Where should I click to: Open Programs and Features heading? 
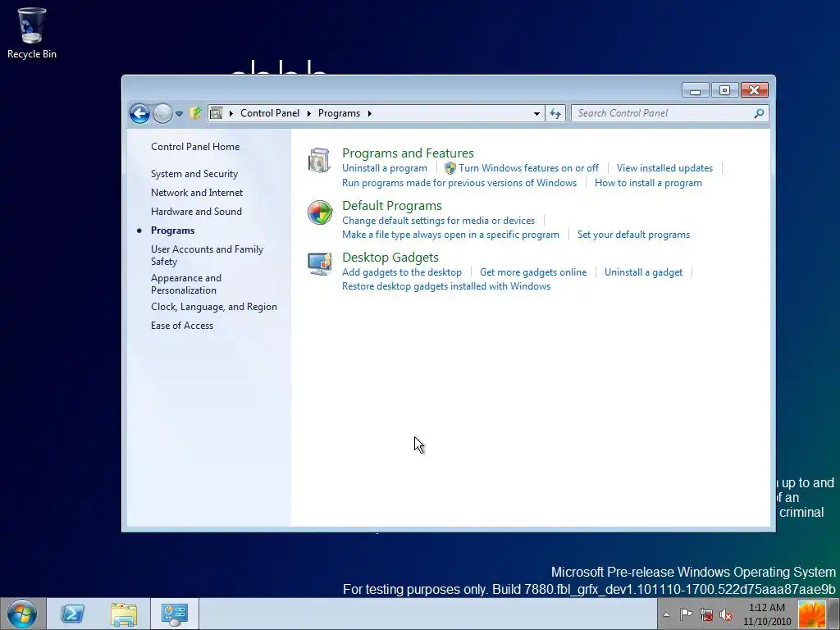pos(408,153)
